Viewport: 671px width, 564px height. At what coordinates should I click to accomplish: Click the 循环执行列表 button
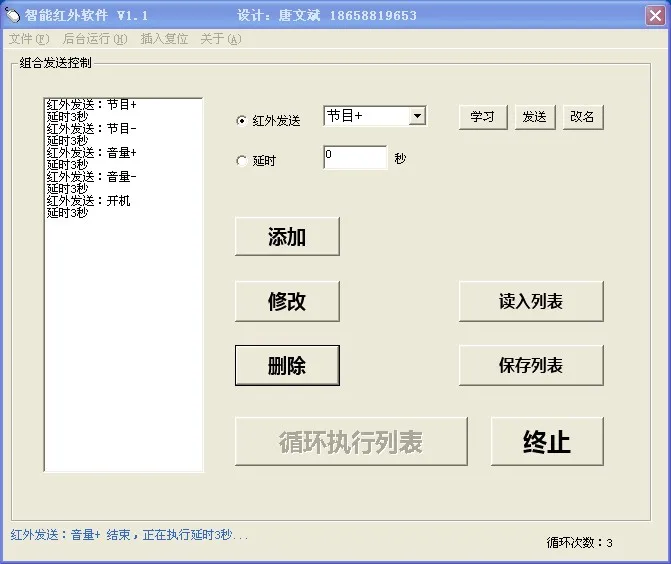coord(351,441)
